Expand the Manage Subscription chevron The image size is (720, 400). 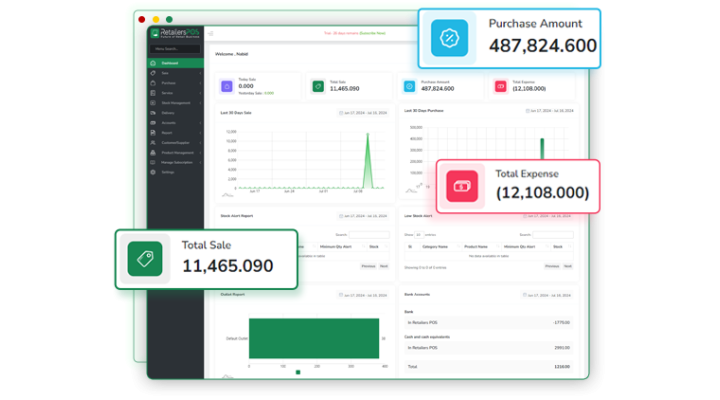coord(200,162)
